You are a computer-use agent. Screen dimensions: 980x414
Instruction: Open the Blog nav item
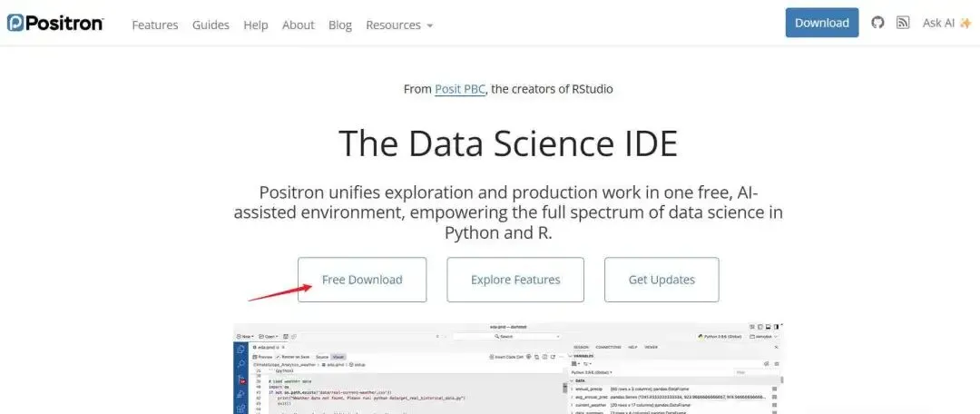[340, 25]
